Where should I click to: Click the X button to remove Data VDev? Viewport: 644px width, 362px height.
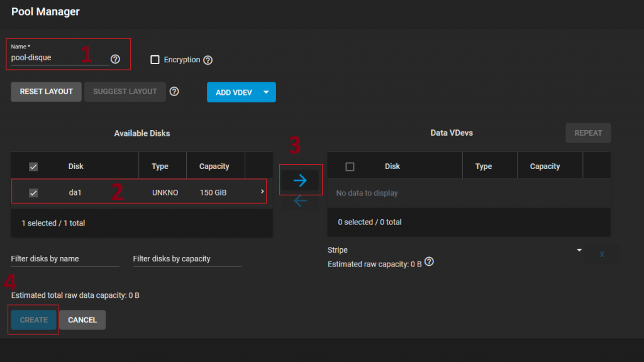[x=602, y=255]
